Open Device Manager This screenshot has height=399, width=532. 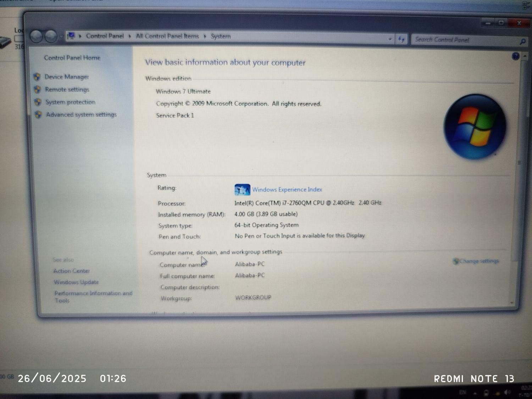[x=67, y=77]
